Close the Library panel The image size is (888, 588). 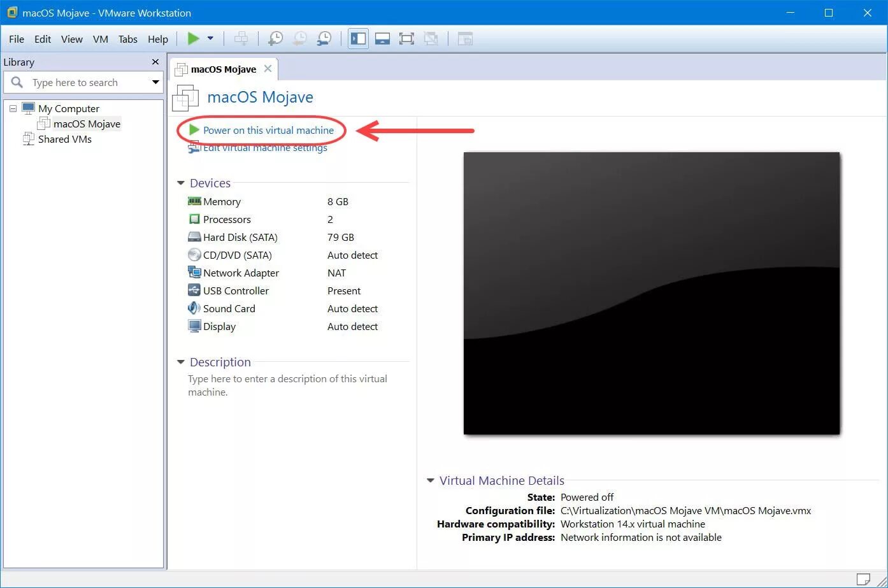155,62
